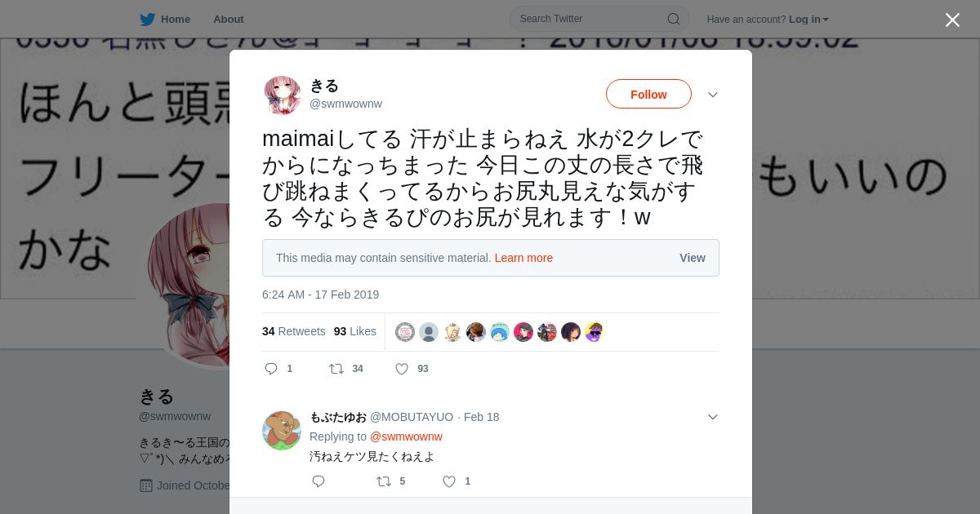View the hidden sensitive media
The height and width of the screenshot is (514, 980).
(692, 258)
